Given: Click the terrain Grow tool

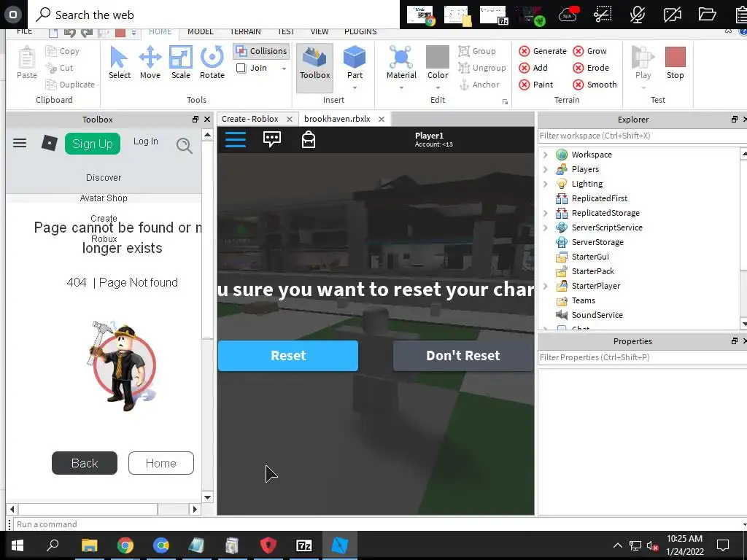Looking at the screenshot, I should coord(589,51).
